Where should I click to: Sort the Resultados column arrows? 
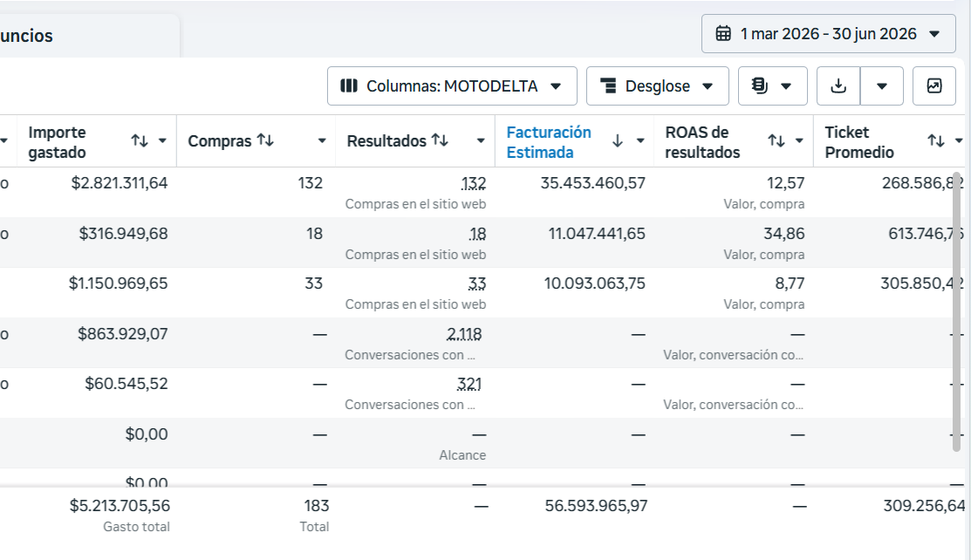(440, 140)
